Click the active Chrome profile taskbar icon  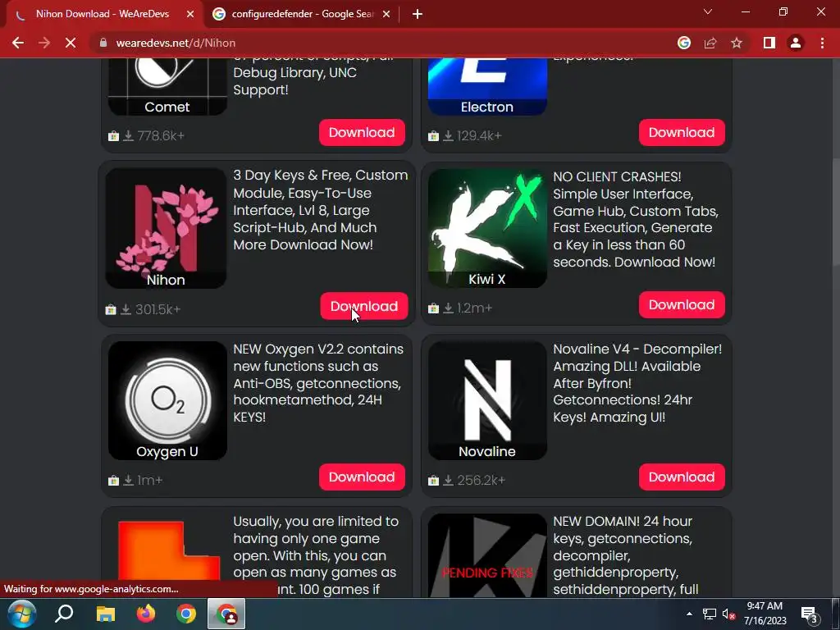[x=226, y=614]
